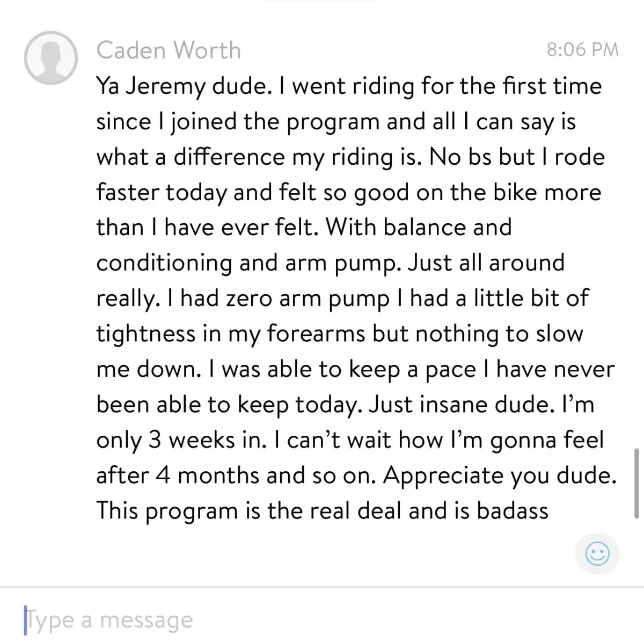644x644 pixels.
Task: Select the 8:06 PM message timestamp
Action: coord(583,50)
